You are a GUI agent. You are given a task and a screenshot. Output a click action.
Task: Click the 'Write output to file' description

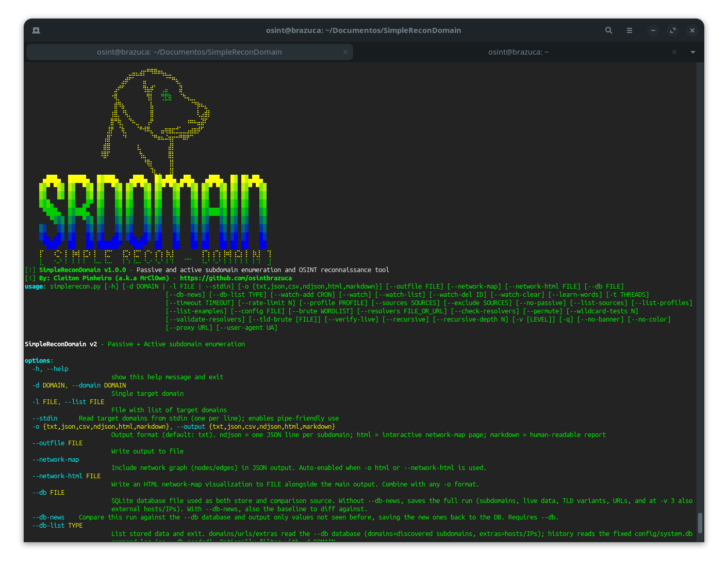(147, 451)
